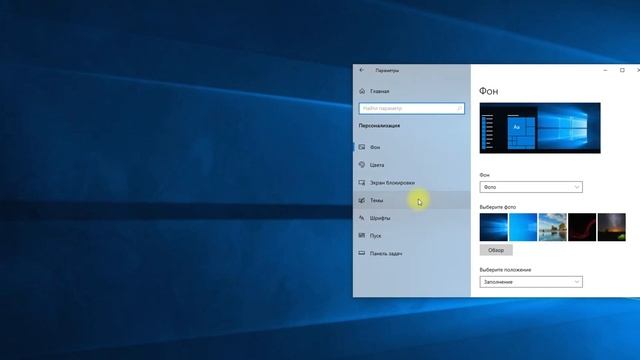Screen dimensions: 640x360
Task: Maximize the Параметры window
Action: tap(622, 70)
